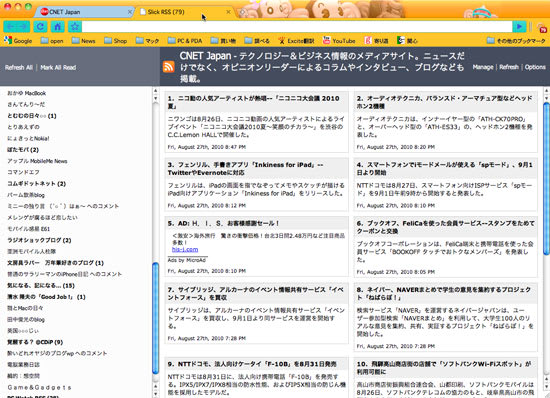Close the CNET Japan tab
550x398 pixels.
click(x=130, y=12)
